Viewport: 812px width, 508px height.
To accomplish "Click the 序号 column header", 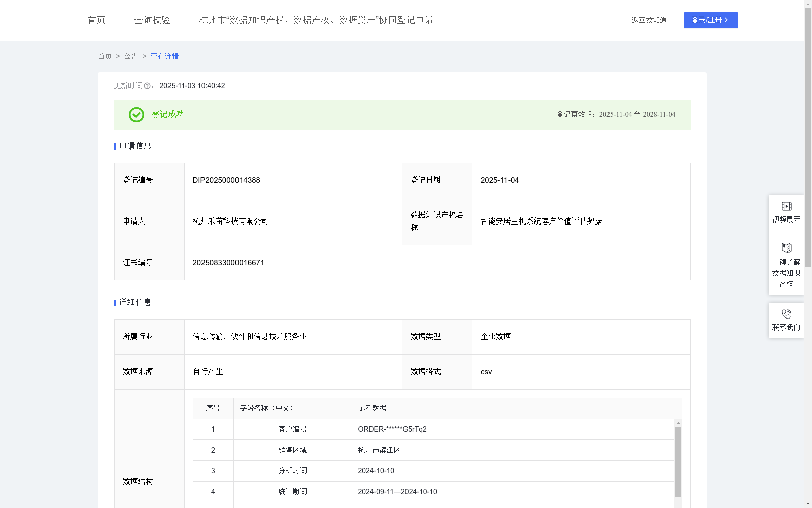I will point(213,408).
